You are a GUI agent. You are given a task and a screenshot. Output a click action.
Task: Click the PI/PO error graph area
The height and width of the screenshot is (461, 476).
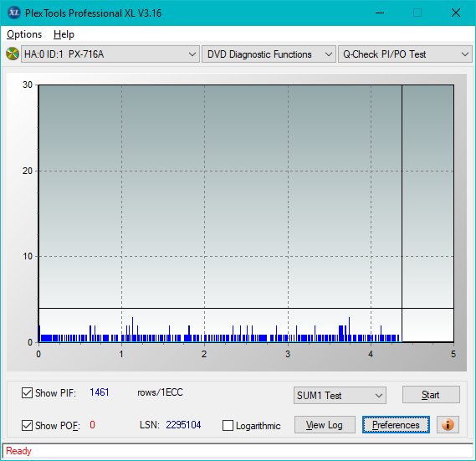coord(246,213)
